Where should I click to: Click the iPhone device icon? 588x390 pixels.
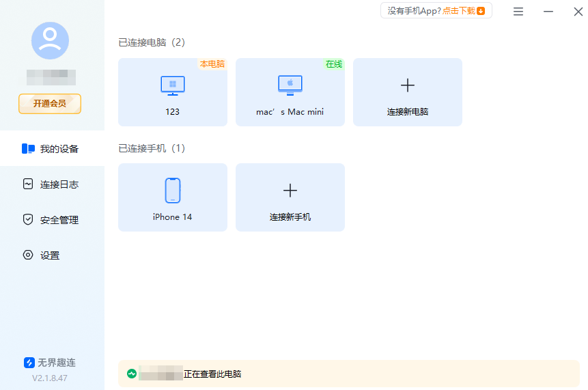click(173, 191)
